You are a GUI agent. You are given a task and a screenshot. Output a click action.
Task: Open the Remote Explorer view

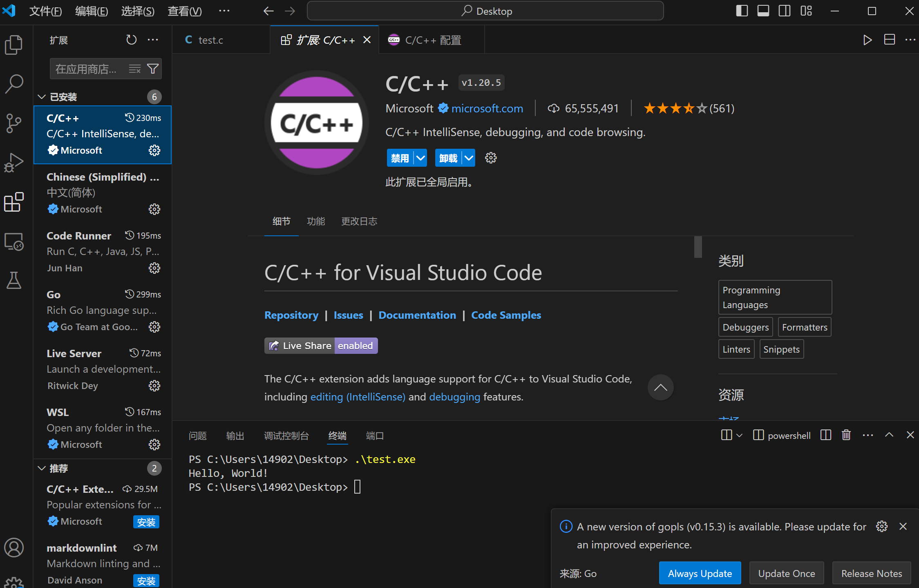[14, 241]
